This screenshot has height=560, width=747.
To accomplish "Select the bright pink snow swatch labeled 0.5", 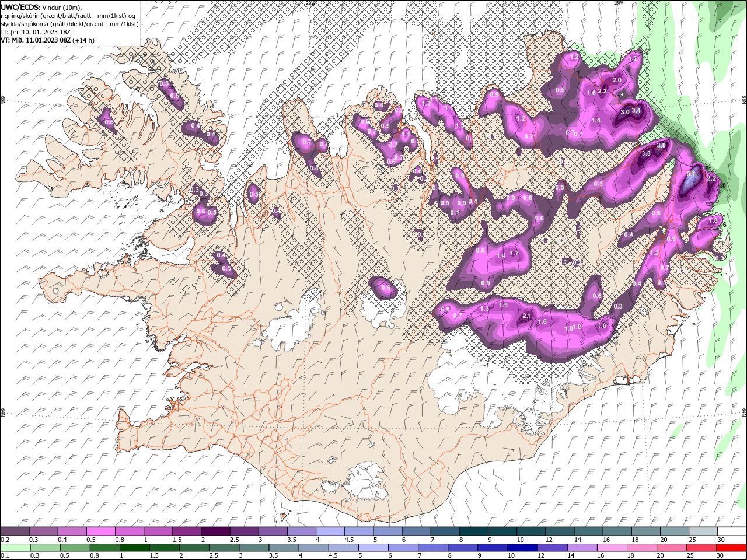I will coord(102,531).
